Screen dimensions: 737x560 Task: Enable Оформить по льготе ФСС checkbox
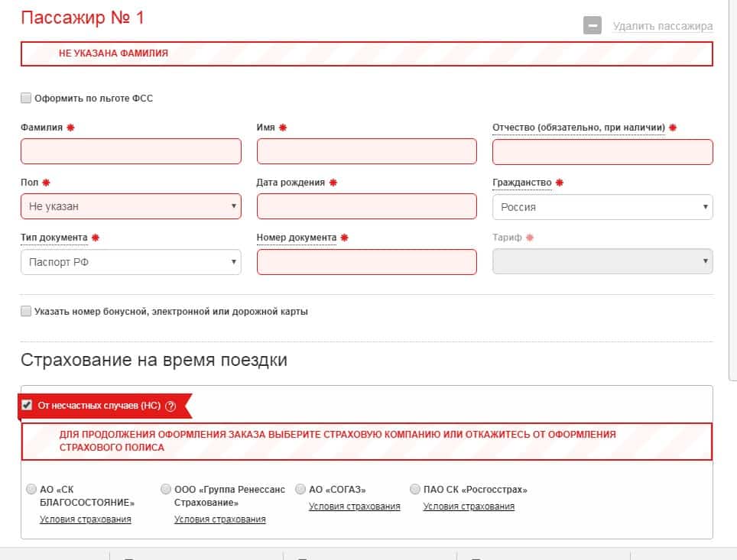pos(26,98)
